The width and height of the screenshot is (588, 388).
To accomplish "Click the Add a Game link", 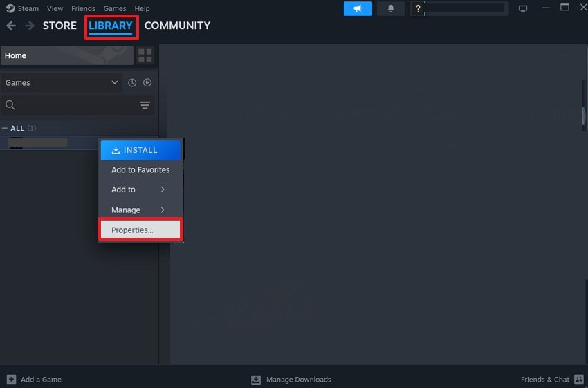I will click(41, 380).
